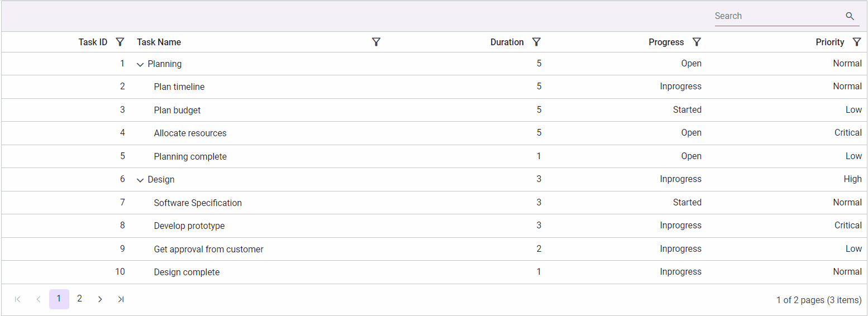Go to page 2
This screenshot has width=868, height=316.
pyautogui.click(x=79, y=299)
